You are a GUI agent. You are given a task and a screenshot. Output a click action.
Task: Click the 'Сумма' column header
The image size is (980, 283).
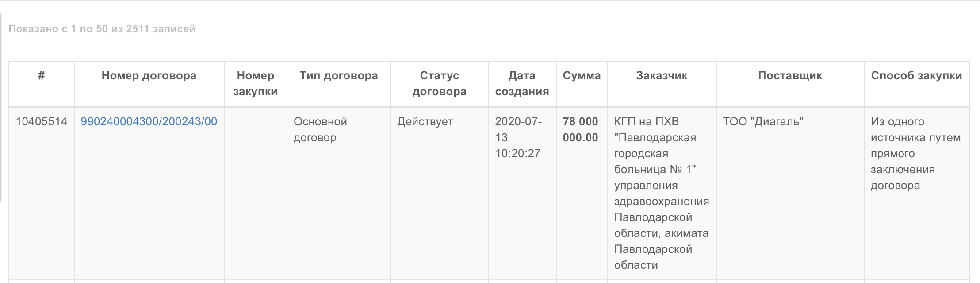pos(582,75)
